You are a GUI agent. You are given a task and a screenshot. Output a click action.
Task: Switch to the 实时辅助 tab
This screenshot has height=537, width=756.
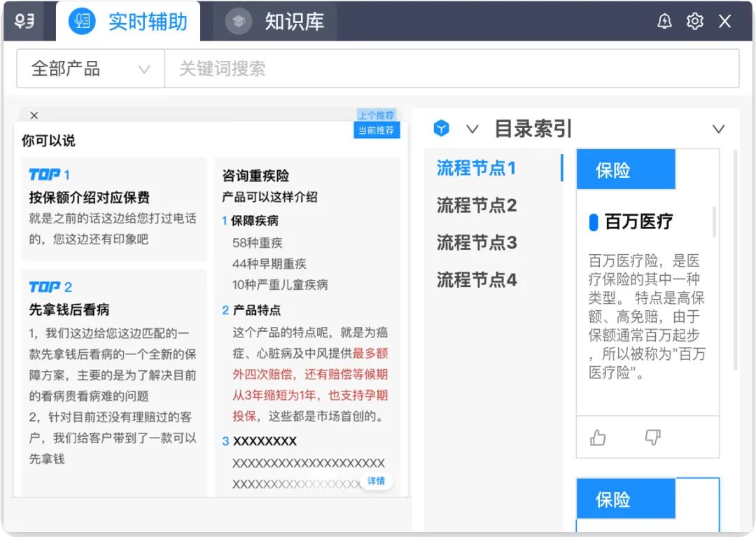pos(128,22)
